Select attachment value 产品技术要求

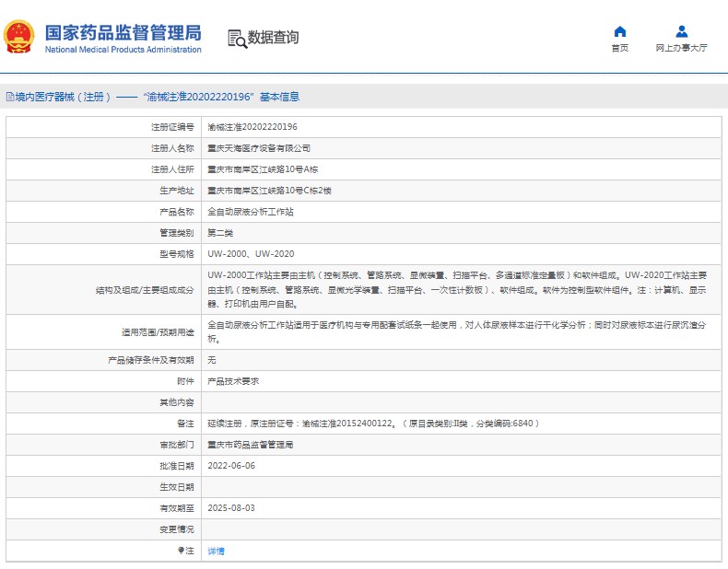pos(233,381)
